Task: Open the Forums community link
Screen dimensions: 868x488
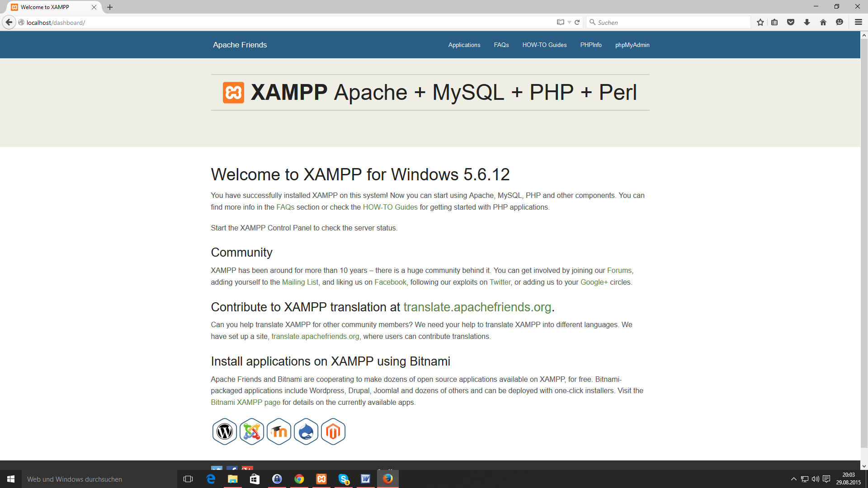Action: point(619,270)
